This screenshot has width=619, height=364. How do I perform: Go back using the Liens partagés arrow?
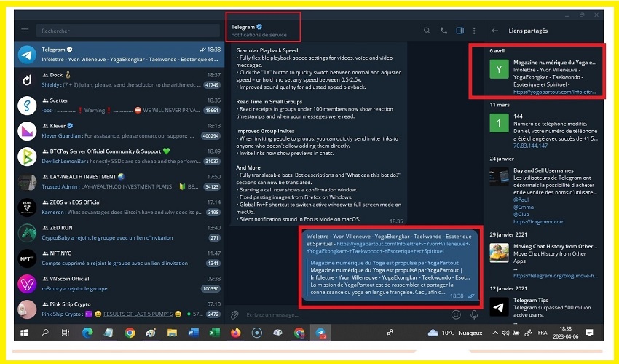click(x=495, y=31)
